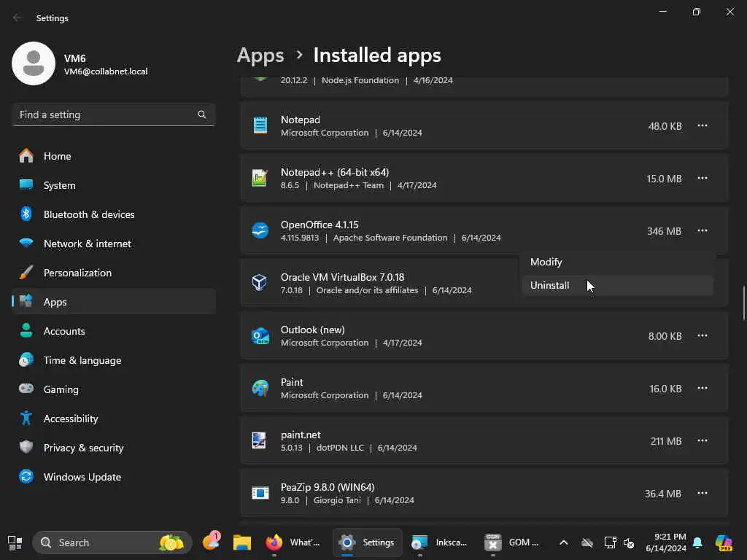Choose Modify in the context menu
Image resolution: width=747 pixels, height=560 pixels.
546,262
